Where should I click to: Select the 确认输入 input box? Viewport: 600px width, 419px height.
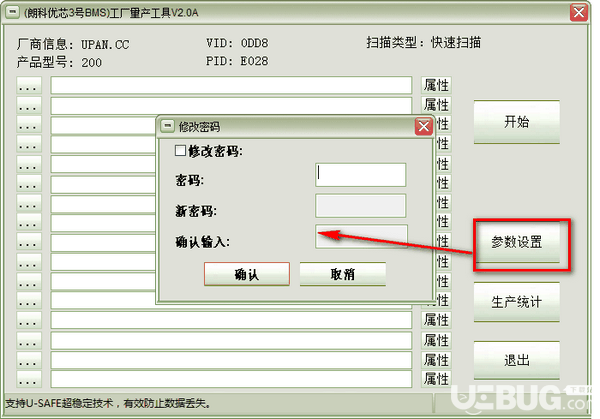pos(361,236)
